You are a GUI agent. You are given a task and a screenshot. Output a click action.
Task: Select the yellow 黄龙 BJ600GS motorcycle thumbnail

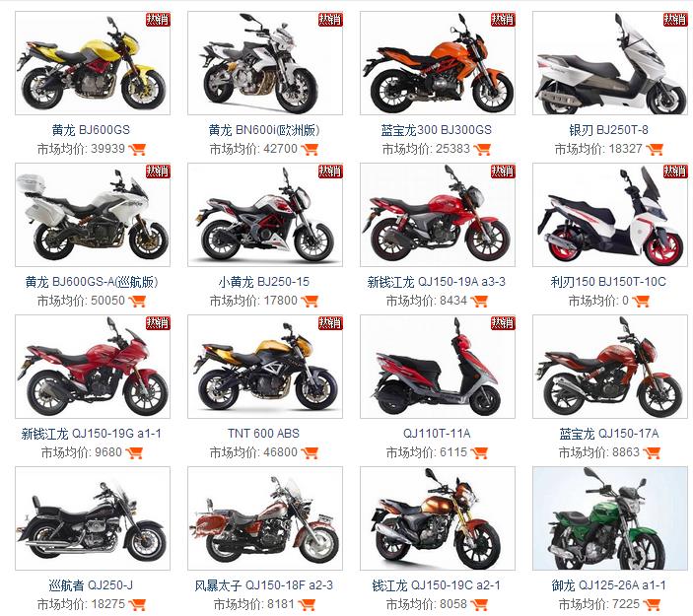pyautogui.click(x=93, y=63)
